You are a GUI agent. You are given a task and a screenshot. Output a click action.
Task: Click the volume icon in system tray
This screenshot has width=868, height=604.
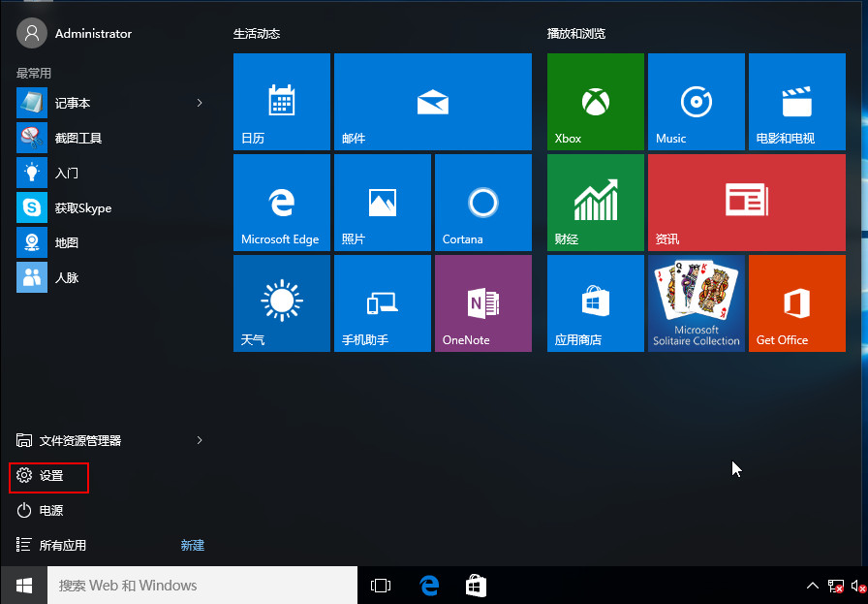tap(857, 586)
